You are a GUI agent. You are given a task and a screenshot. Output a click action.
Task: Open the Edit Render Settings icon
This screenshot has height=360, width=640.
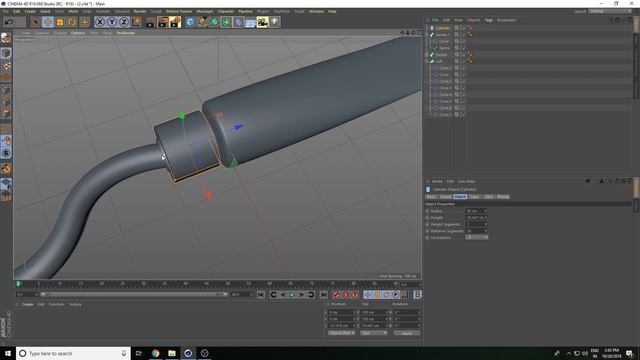(x=175, y=22)
